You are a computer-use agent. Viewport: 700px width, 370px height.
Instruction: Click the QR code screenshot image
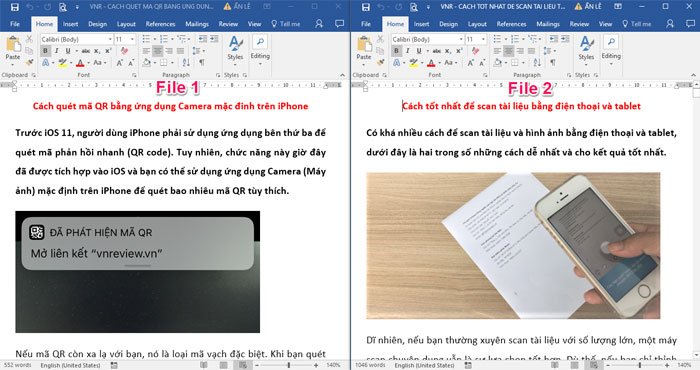point(138,272)
